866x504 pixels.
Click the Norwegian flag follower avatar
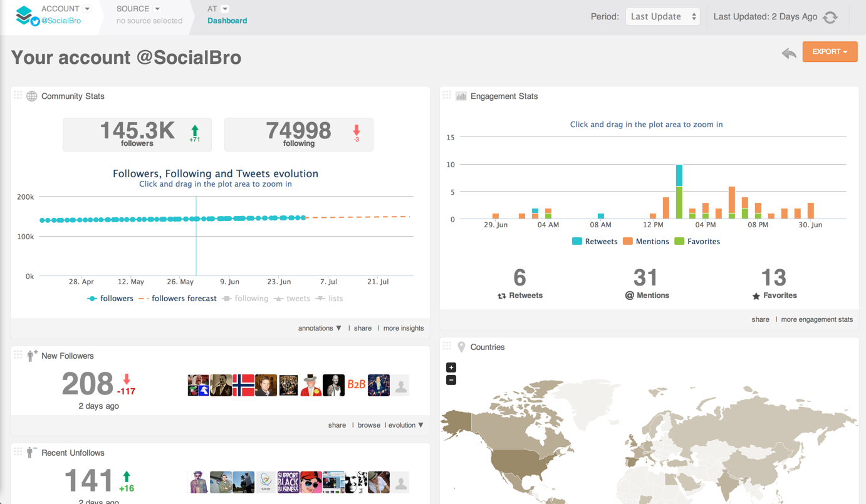[x=243, y=385]
